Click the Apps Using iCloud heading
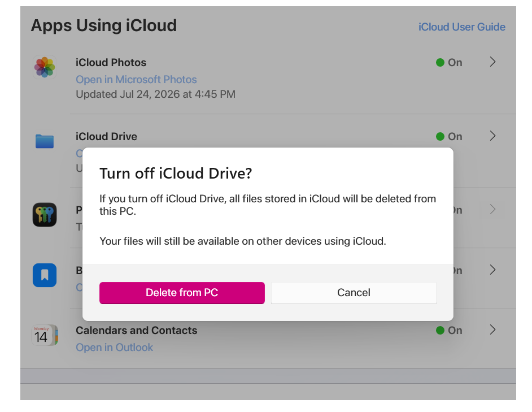The image size is (532, 412). [104, 25]
